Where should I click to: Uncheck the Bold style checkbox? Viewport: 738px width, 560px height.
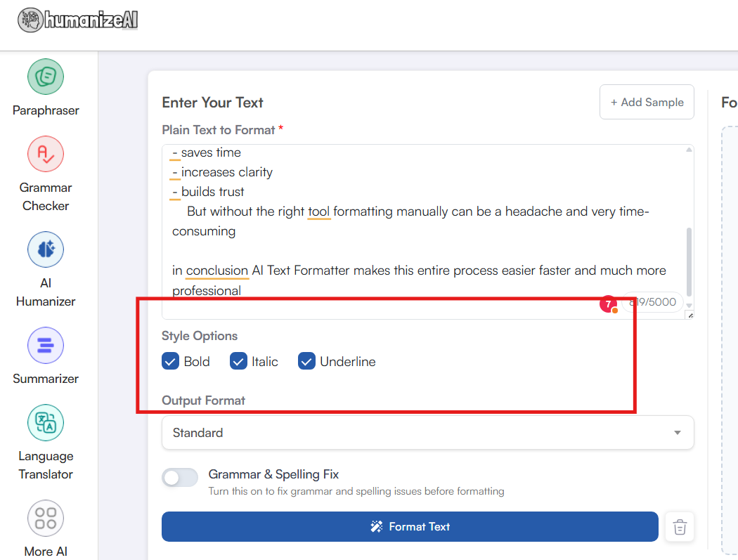pos(170,362)
